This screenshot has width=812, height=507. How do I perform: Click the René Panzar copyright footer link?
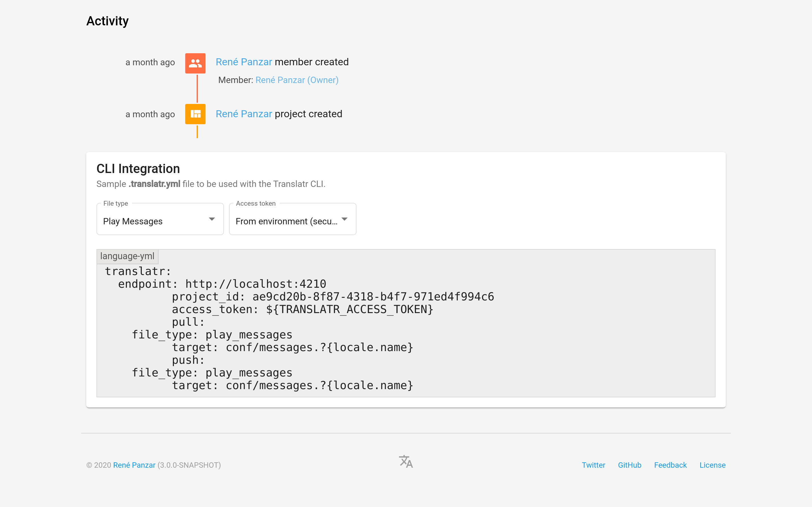pos(134,465)
